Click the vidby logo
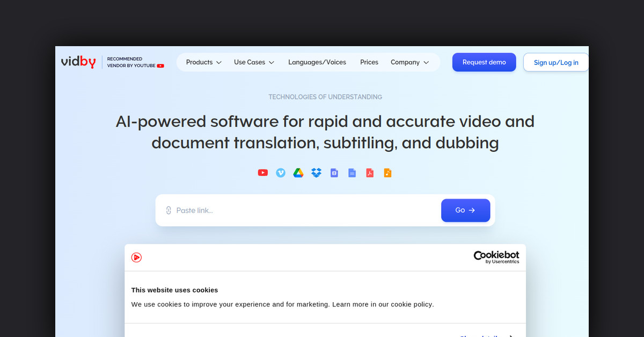644x337 pixels. tap(78, 62)
